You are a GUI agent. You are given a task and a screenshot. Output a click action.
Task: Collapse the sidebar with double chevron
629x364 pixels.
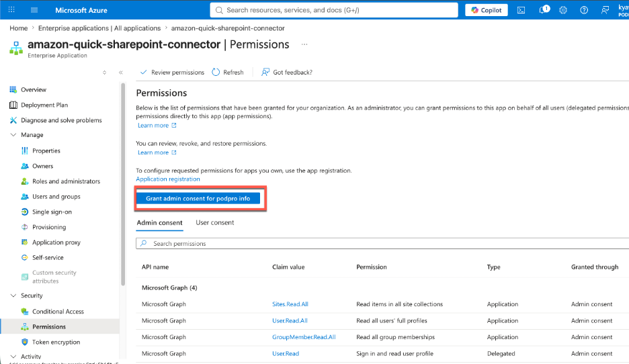121,73
